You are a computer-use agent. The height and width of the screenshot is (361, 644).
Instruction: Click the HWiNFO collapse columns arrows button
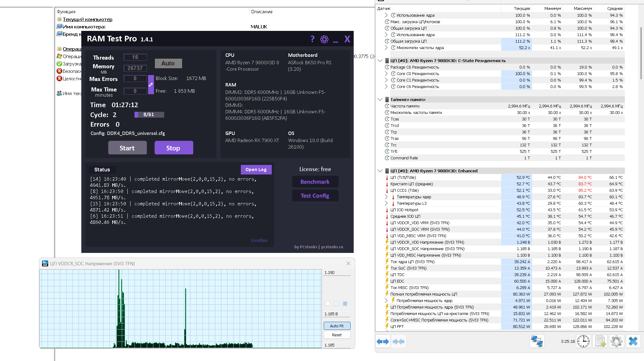(x=399, y=342)
